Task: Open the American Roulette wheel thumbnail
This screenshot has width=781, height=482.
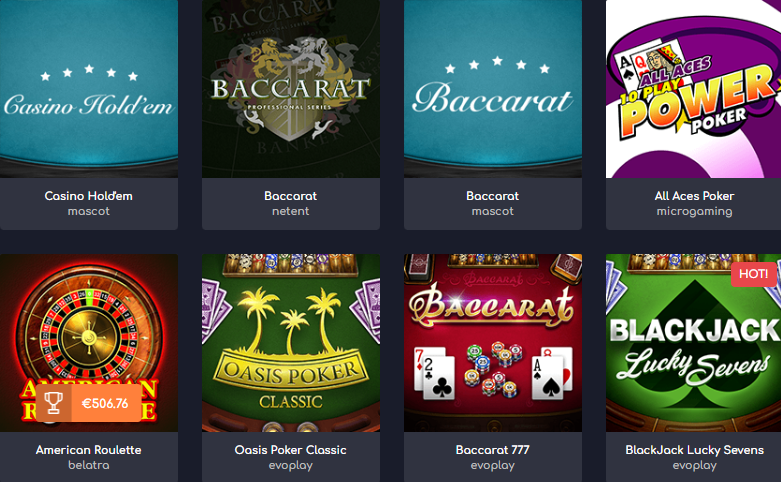Action: pos(89,343)
